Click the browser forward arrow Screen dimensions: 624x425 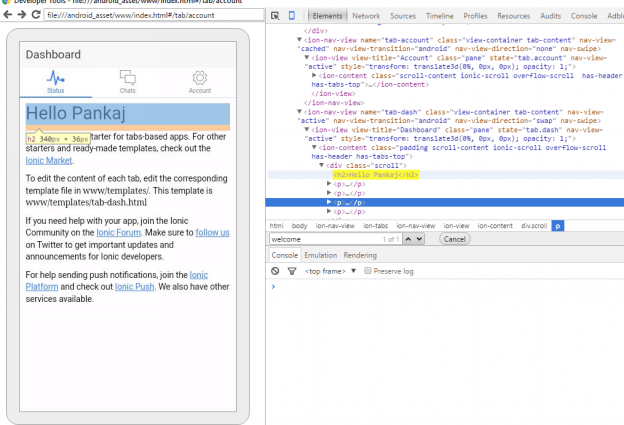22,15
